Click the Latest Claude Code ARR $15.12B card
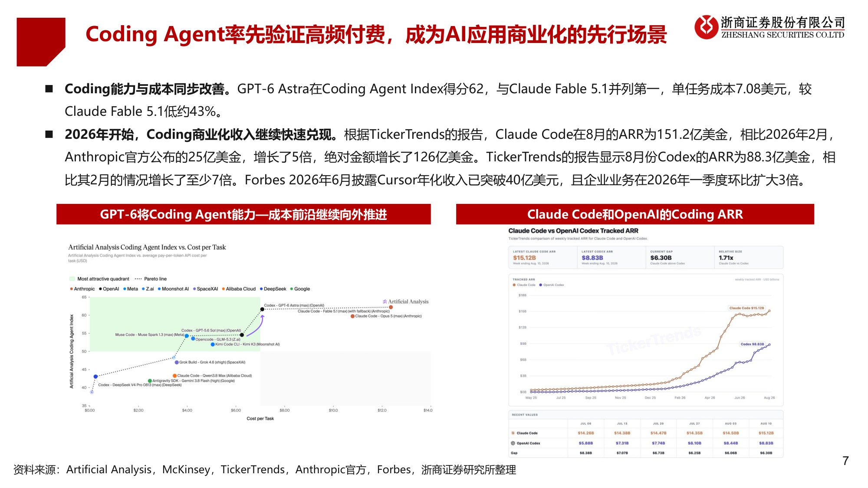The width and height of the screenshot is (868, 488). [543, 257]
